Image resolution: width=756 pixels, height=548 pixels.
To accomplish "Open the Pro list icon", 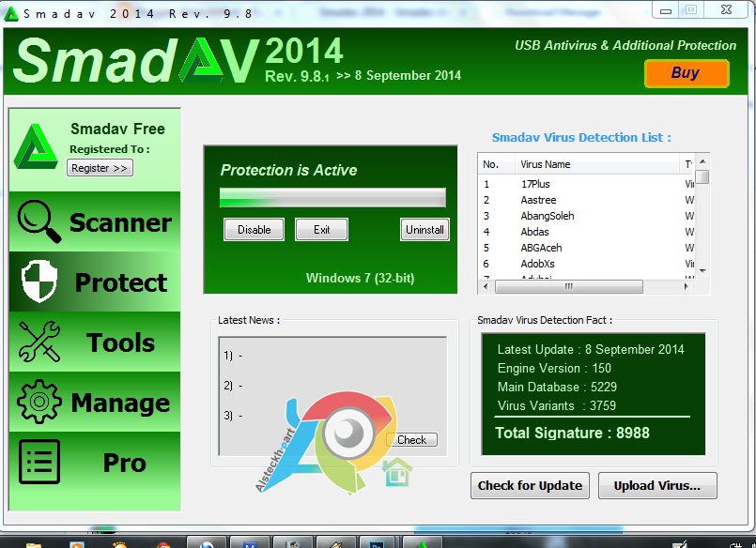I will (39, 462).
